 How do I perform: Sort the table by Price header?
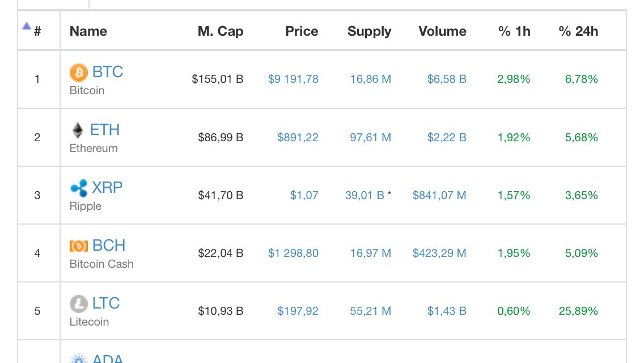(x=302, y=31)
